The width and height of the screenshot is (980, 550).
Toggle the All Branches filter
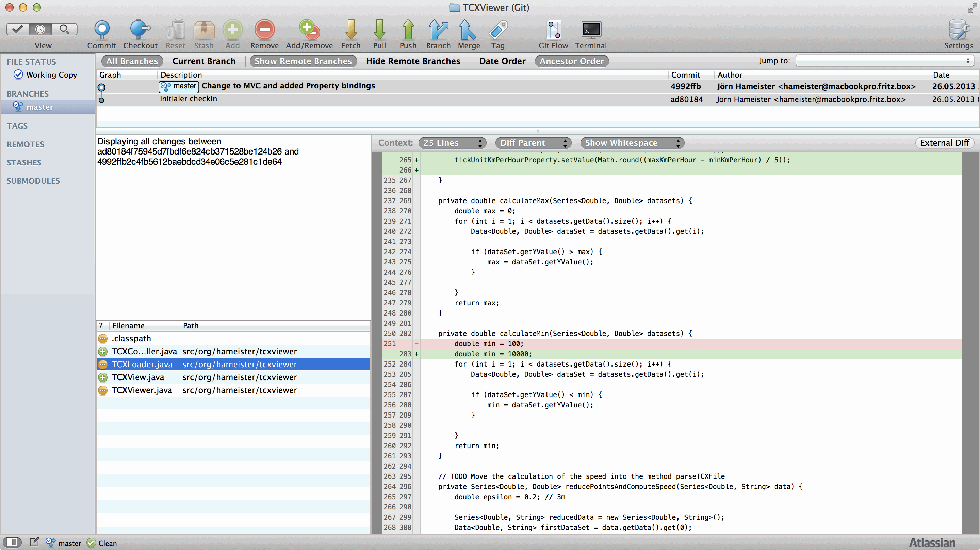pyautogui.click(x=132, y=61)
